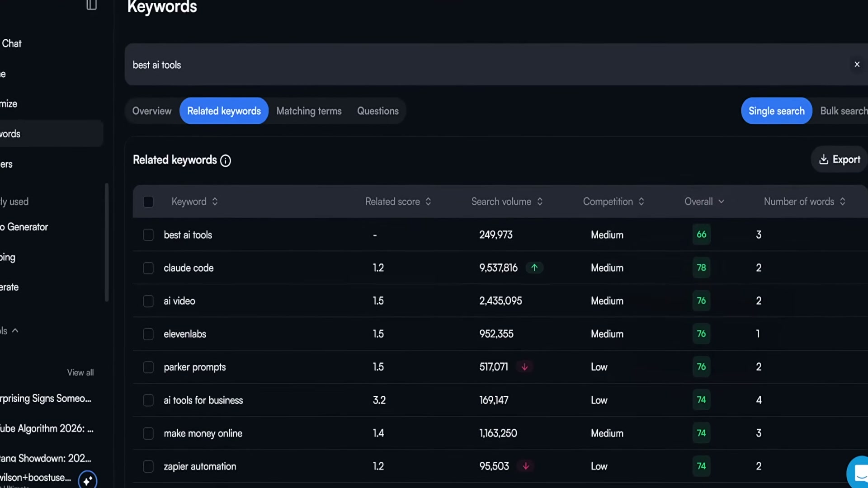The height and width of the screenshot is (488, 868).
Task: Open the Related keywords info tooltip
Action: pyautogui.click(x=225, y=161)
